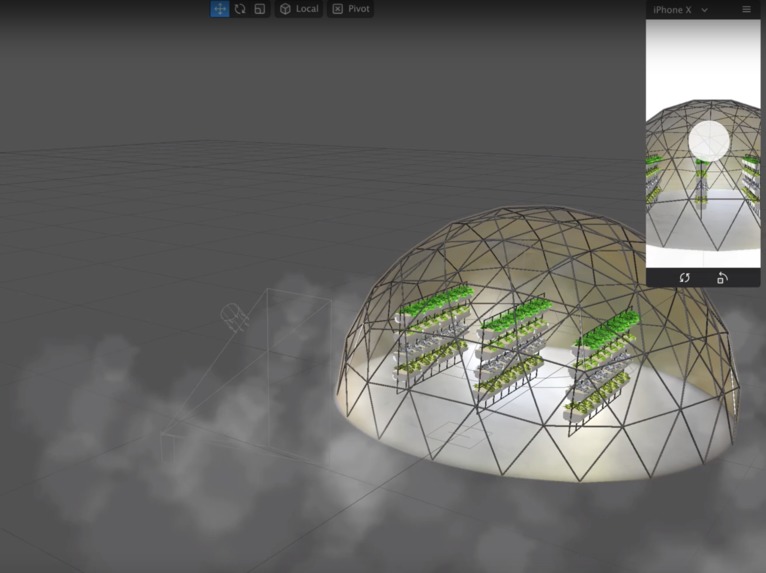Select the Move tool in the toolbar

tap(220, 9)
